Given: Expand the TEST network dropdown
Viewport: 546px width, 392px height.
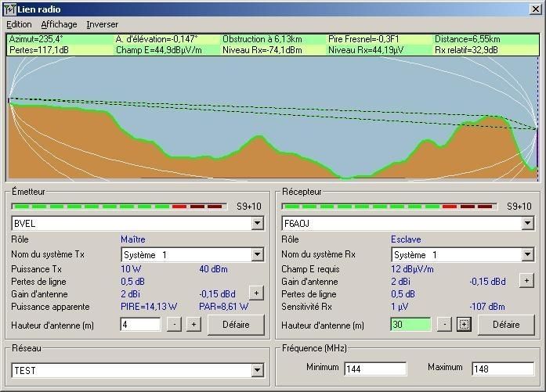Looking at the screenshot, I should (257, 370).
